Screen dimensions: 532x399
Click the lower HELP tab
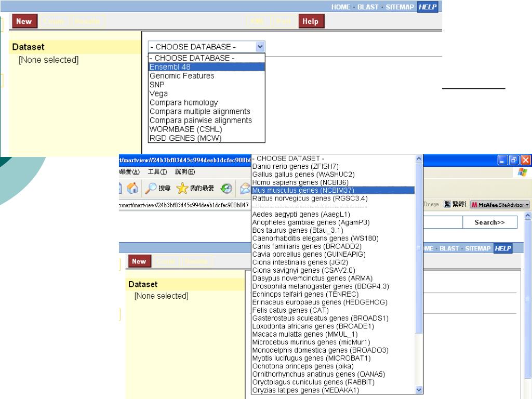click(x=503, y=248)
